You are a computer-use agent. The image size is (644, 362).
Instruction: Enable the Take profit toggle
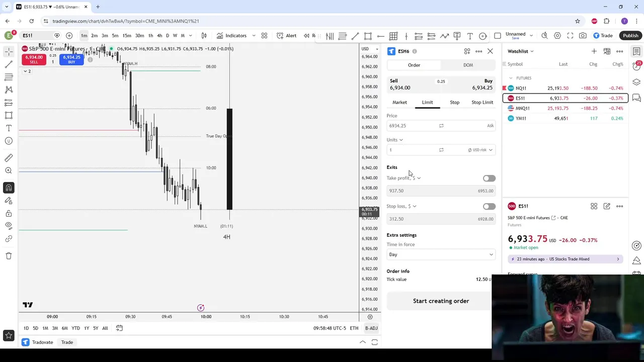coord(489,178)
